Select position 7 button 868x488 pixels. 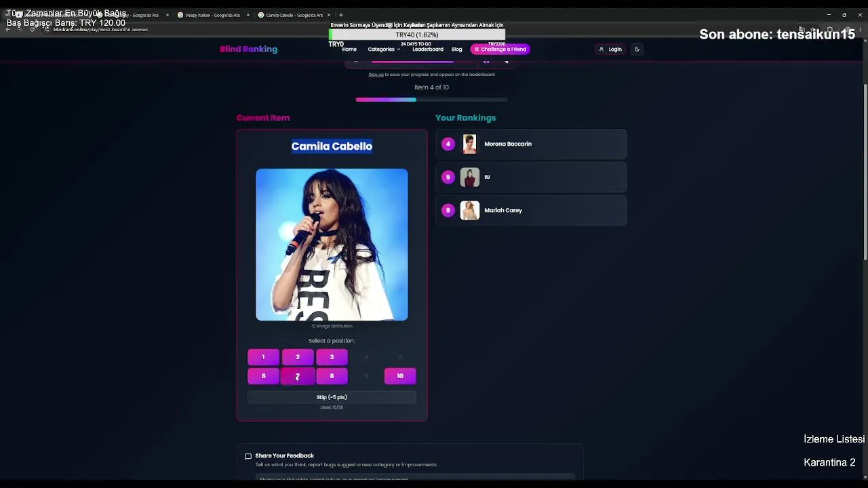(298, 376)
